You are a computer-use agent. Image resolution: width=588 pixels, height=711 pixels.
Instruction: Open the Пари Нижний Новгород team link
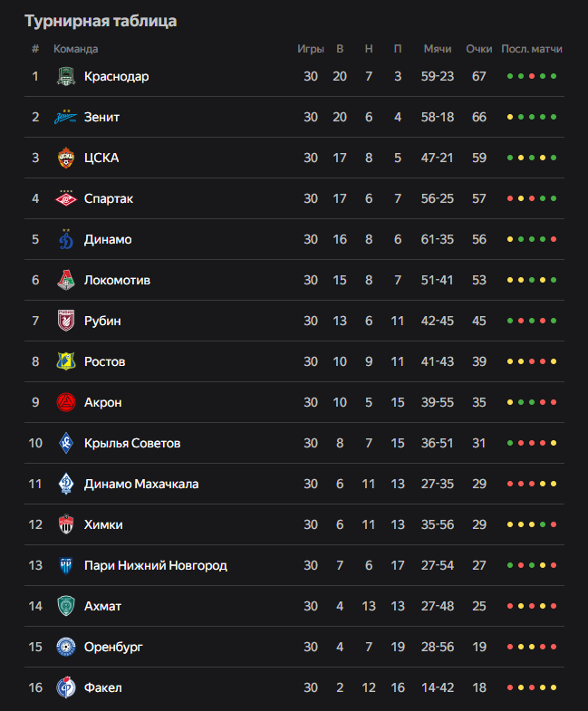point(156,565)
